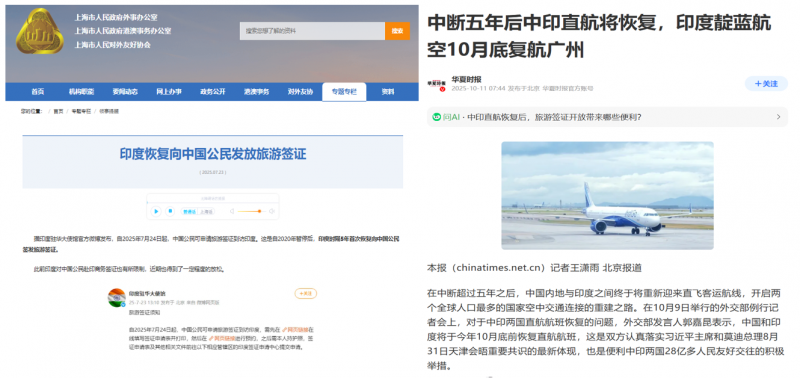The image size is (800, 378).
Task: Click the site search input field
Action: (312, 31)
